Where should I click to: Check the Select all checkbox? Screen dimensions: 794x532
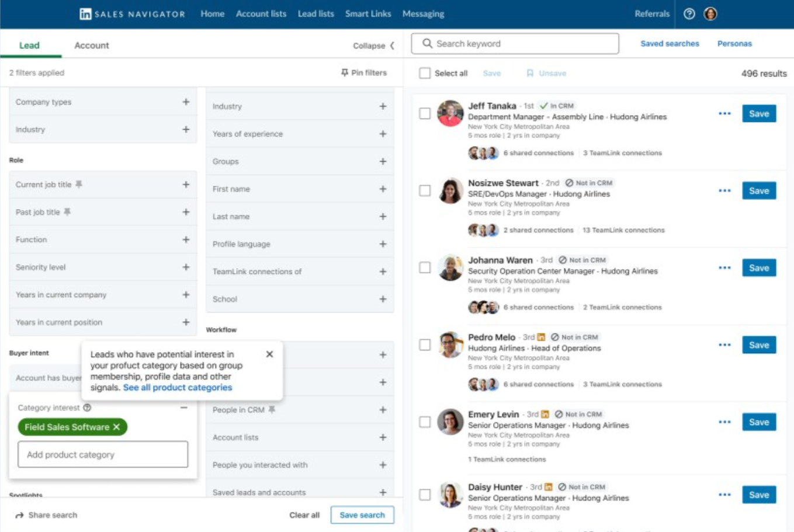425,73
